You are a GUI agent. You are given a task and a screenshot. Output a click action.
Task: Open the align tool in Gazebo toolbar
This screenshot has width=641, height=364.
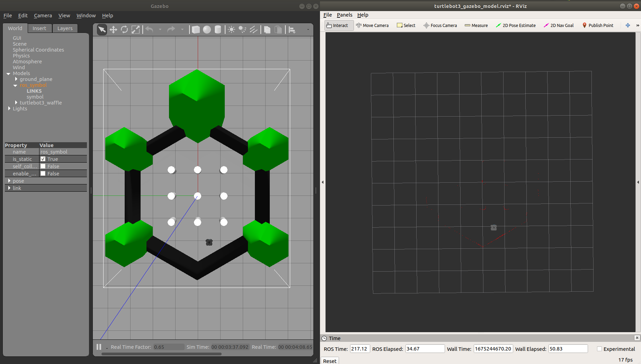click(x=292, y=30)
